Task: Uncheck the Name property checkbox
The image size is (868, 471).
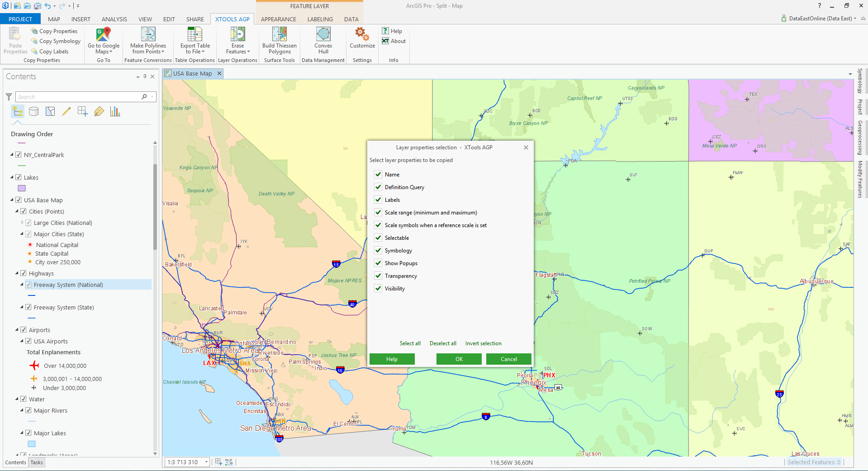Action: (378, 174)
